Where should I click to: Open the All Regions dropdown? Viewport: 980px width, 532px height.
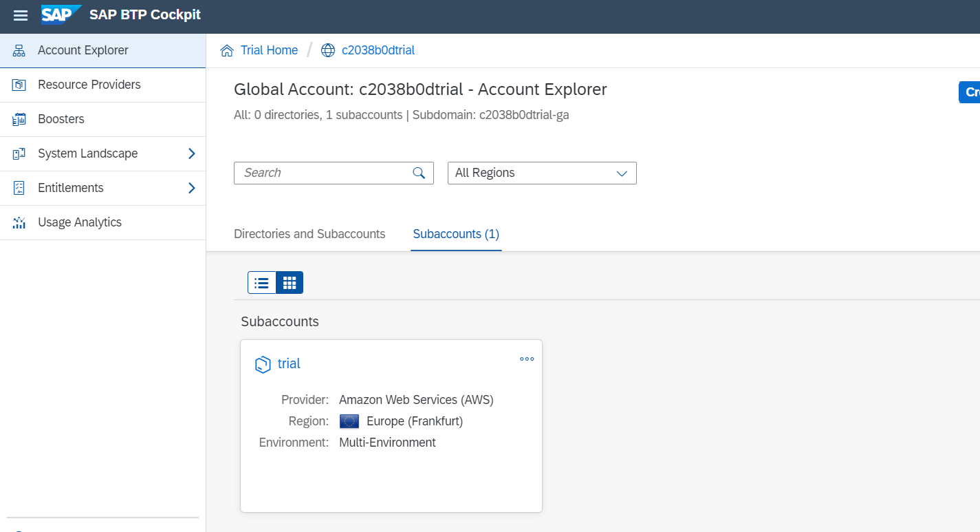click(542, 173)
